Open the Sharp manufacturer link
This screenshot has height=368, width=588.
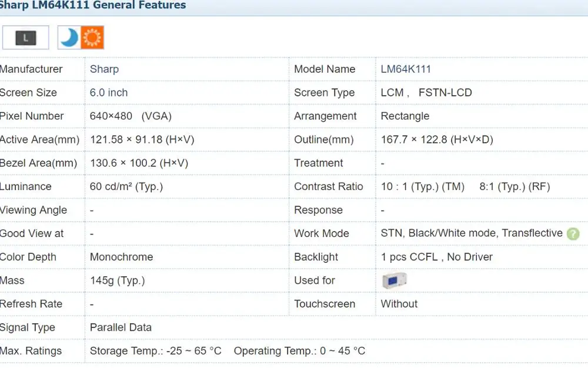(104, 69)
